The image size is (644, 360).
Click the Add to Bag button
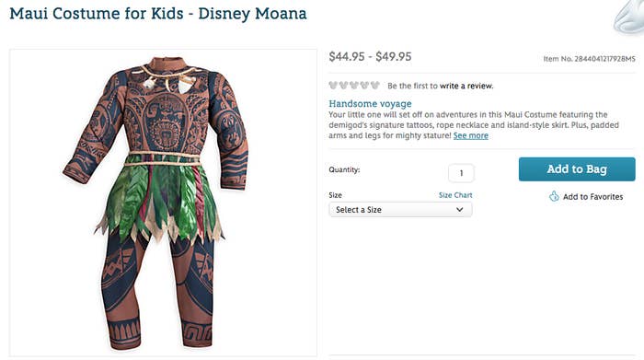[x=577, y=169]
